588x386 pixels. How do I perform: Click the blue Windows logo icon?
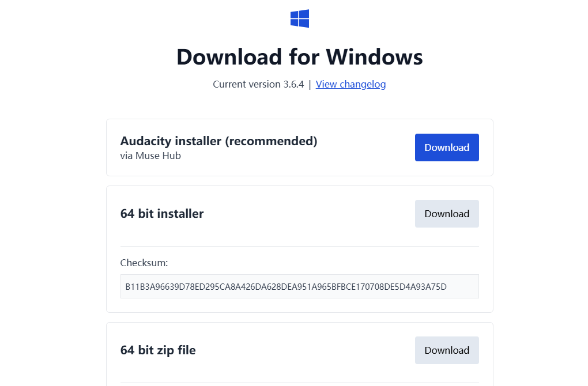click(300, 18)
